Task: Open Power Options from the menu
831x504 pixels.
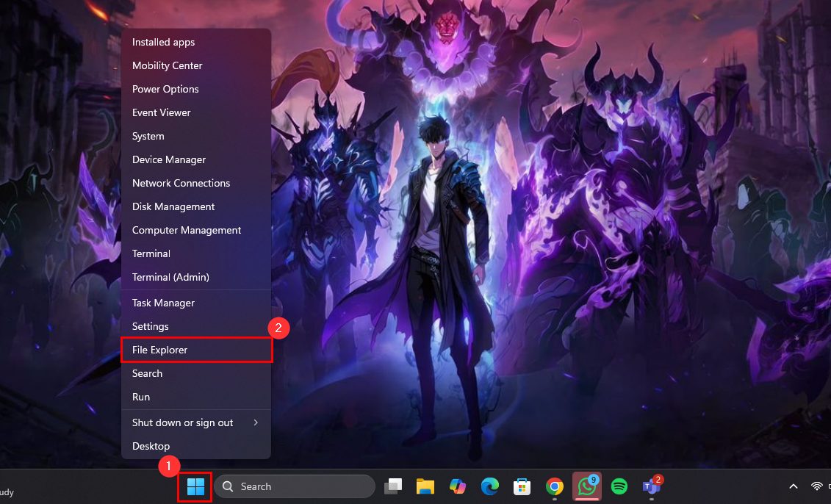Action: (x=196, y=89)
